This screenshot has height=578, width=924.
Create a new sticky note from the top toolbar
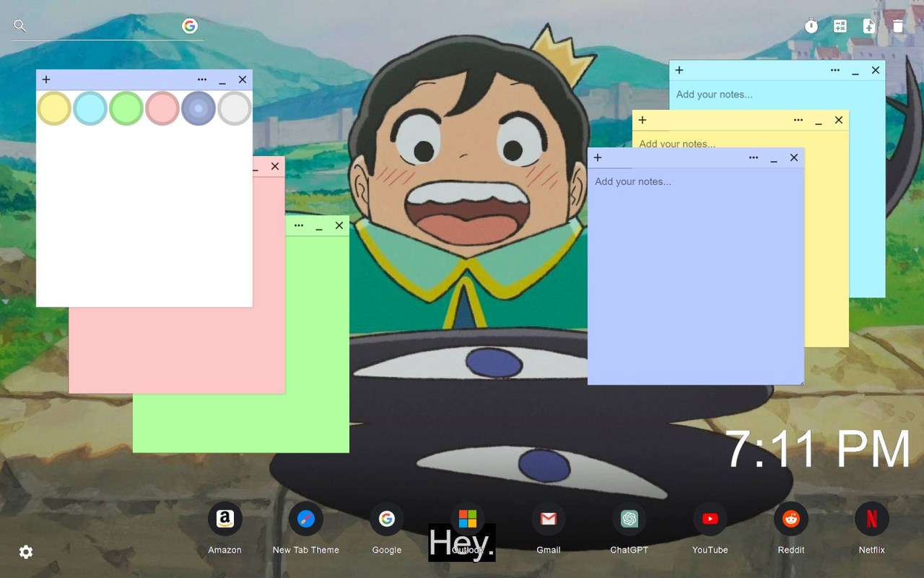pyautogui.click(x=869, y=26)
